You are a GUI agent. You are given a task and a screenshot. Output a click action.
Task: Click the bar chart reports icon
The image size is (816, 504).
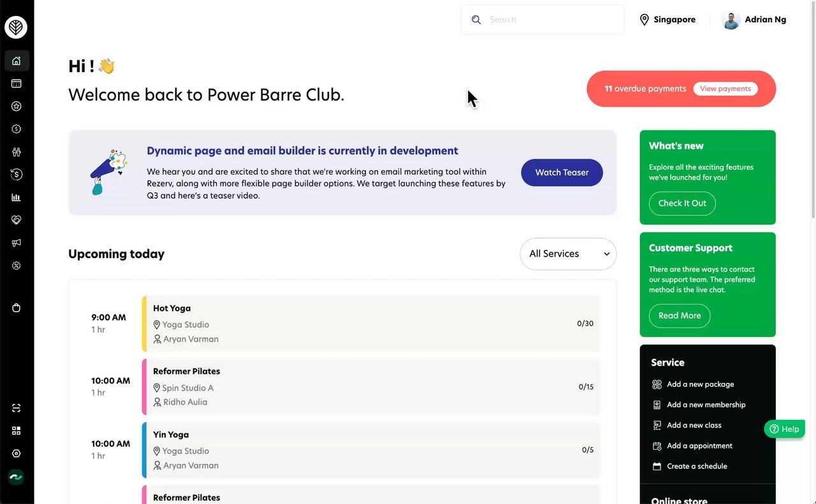point(17,197)
